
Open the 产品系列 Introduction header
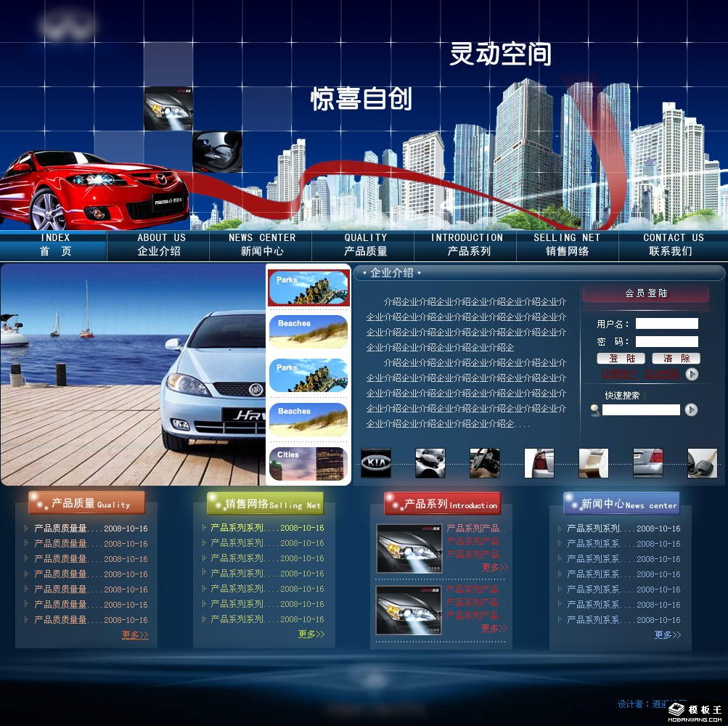[443, 504]
